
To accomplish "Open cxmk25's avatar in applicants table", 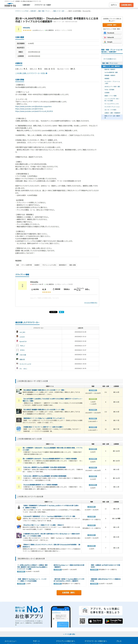I will pos(17,336).
